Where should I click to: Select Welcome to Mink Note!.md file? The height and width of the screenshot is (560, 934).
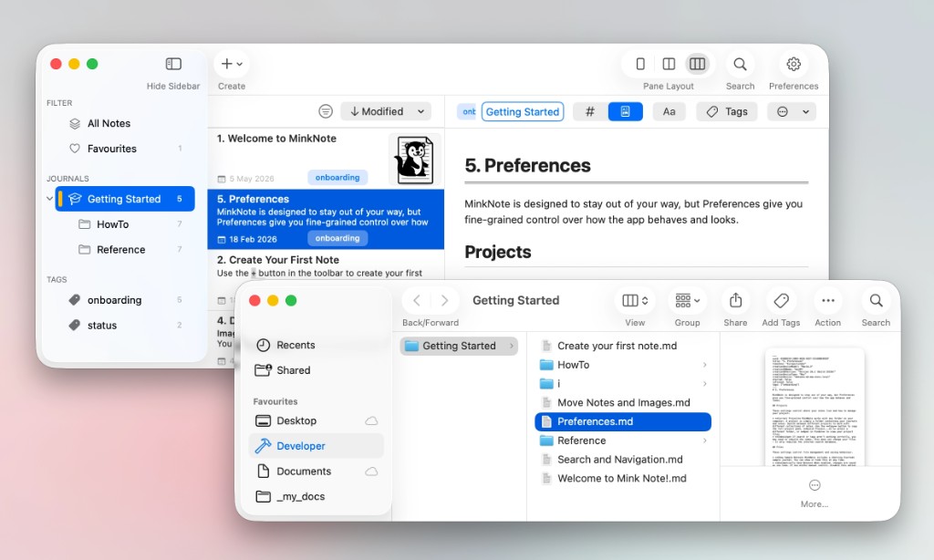tap(623, 479)
